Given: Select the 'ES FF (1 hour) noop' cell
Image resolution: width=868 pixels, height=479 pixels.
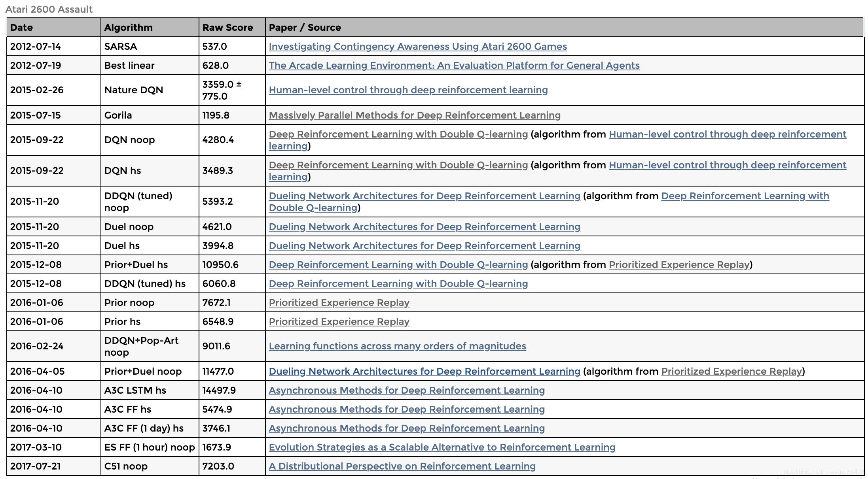Looking at the screenshot, I should tap(150, 447).
